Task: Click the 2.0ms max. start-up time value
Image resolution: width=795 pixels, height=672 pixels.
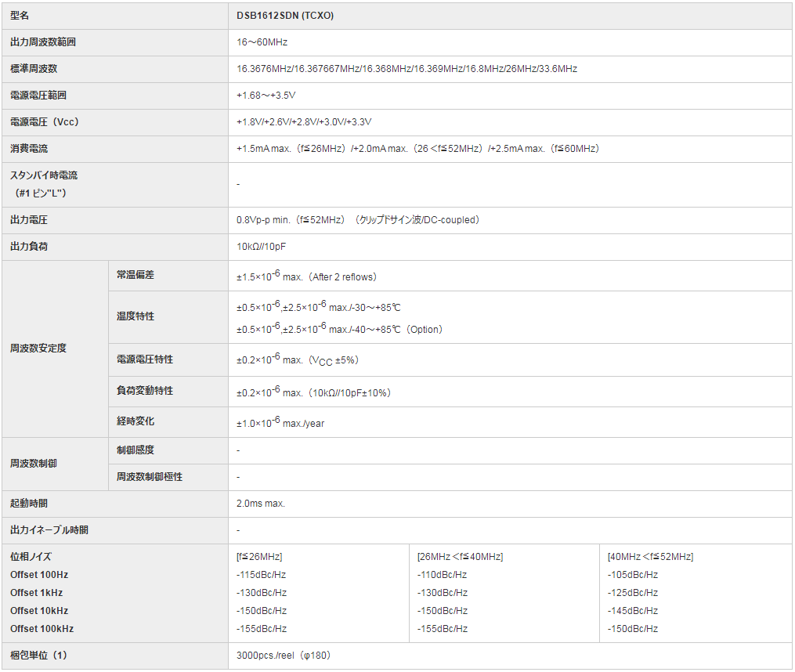Action: (x=261, y=504)
